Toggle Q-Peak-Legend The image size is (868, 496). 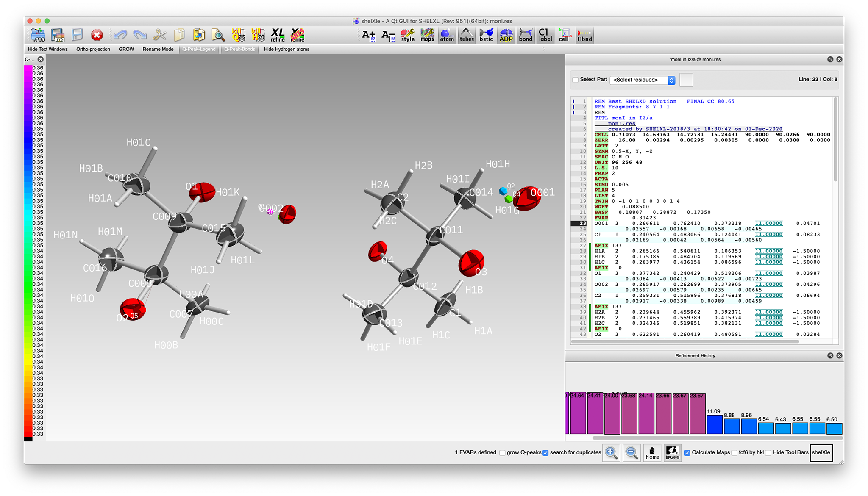(x=199, y=49)
